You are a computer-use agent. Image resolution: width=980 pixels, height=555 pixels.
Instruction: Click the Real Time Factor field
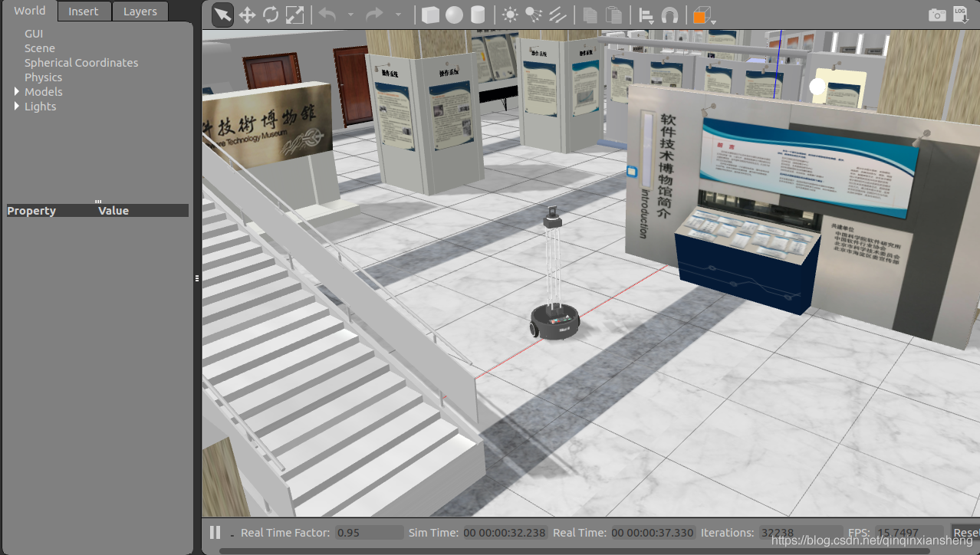pos(369,533)
